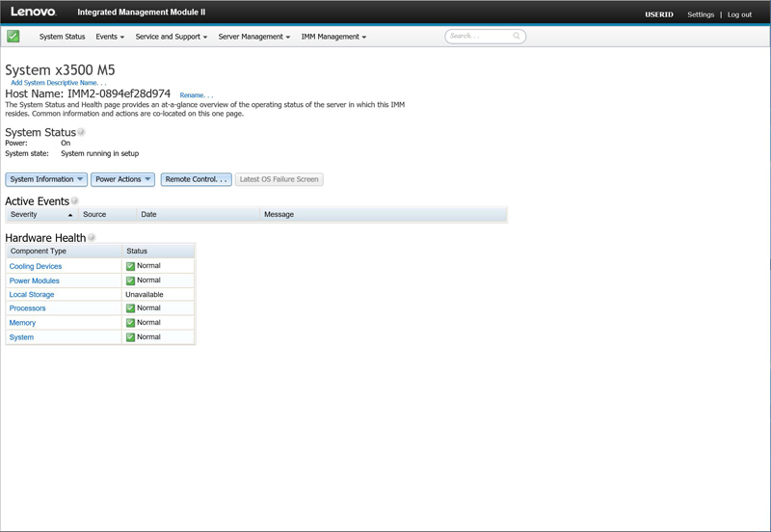Sort Active Events by Source column
771x532 pixels.
click(x=107, y=214)
